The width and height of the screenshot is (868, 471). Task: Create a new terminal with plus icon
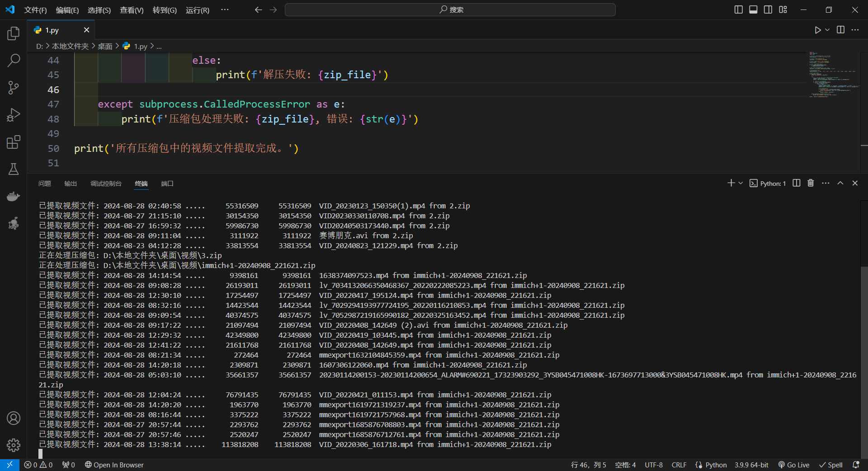(x=731, y=183)
